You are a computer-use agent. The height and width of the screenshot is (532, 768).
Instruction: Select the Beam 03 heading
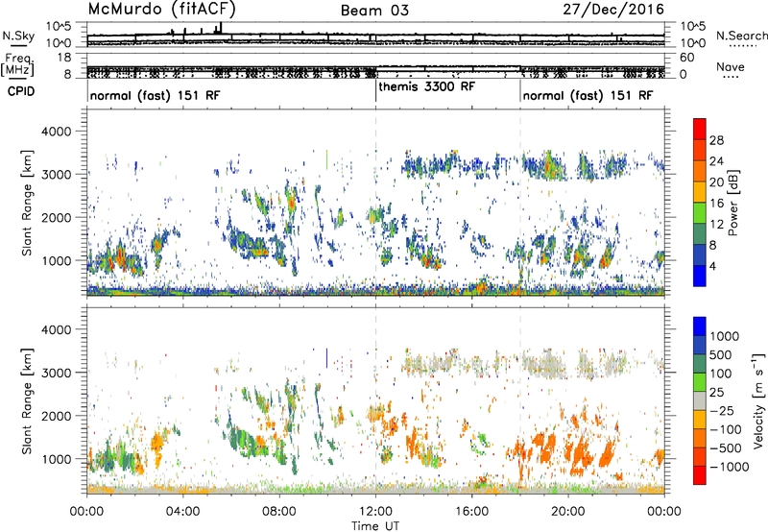pyautogui.click(x=374, y=11)
